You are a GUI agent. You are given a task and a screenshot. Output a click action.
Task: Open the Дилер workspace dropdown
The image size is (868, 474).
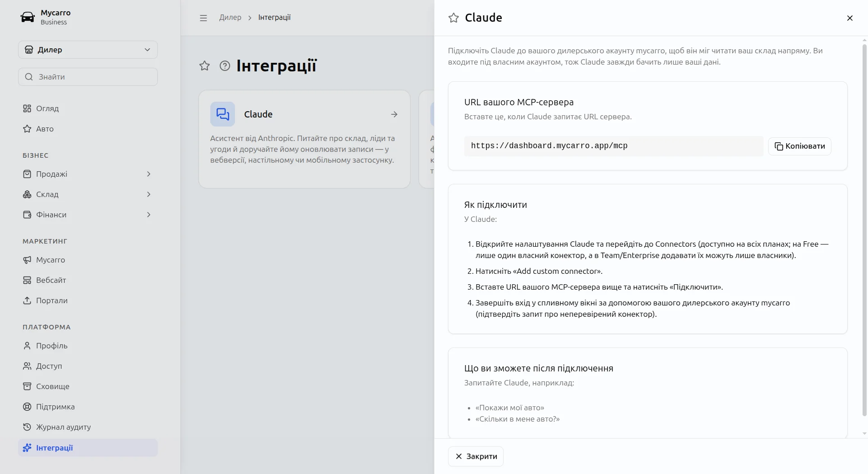point(88,50)
